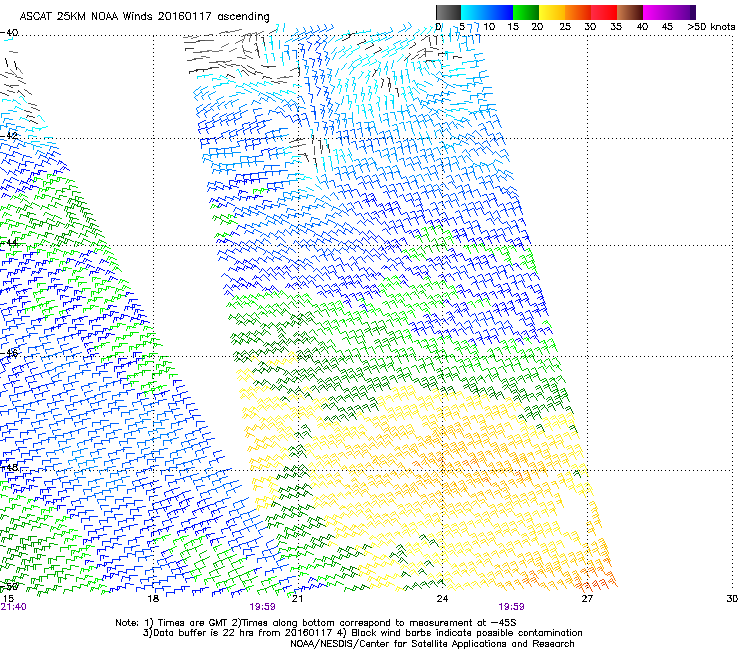Click the purple "19:59" time near longitude 21
This screenshot has width=740, height=650.
coord(262,607)
